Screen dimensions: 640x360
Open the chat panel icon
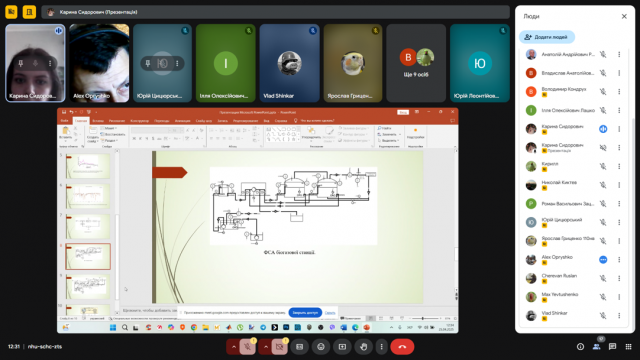(x=612, y=347)
